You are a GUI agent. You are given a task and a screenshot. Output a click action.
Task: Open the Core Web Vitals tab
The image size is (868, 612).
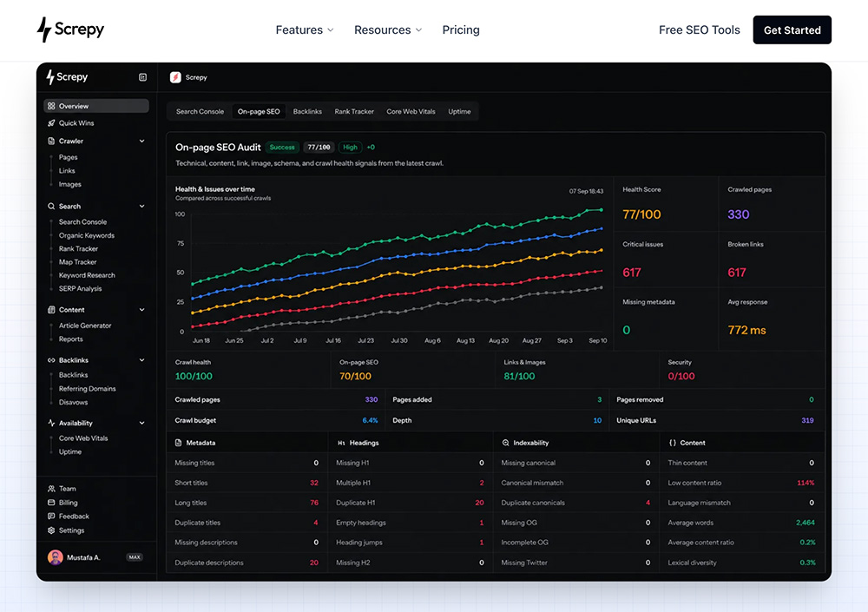411,111
